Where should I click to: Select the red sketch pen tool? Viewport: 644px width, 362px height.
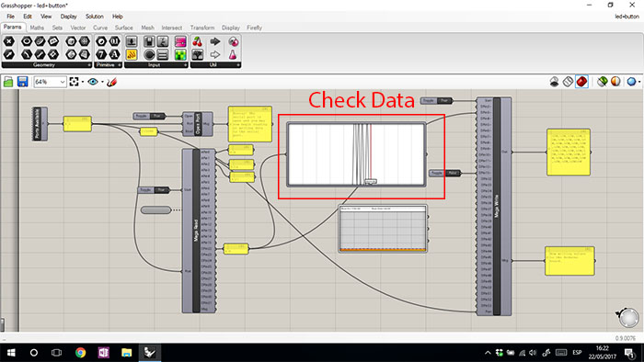pyautogui.click(x=111, y=82)
